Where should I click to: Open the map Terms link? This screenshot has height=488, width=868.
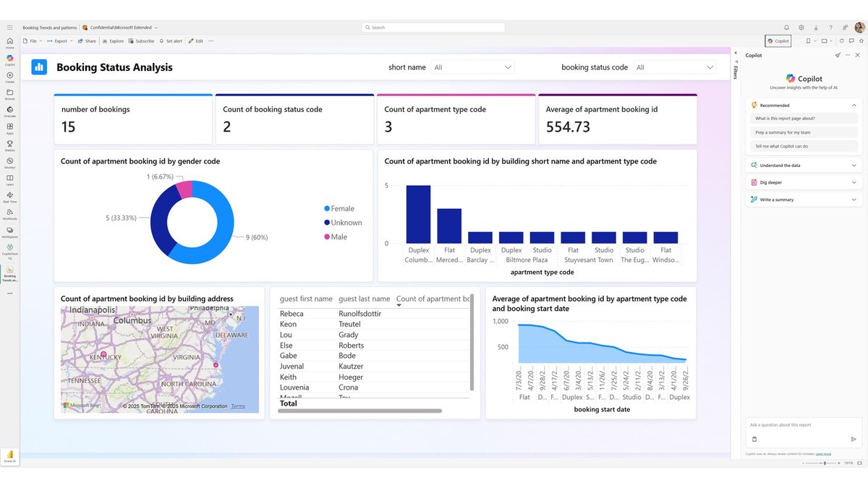[238, 406]
